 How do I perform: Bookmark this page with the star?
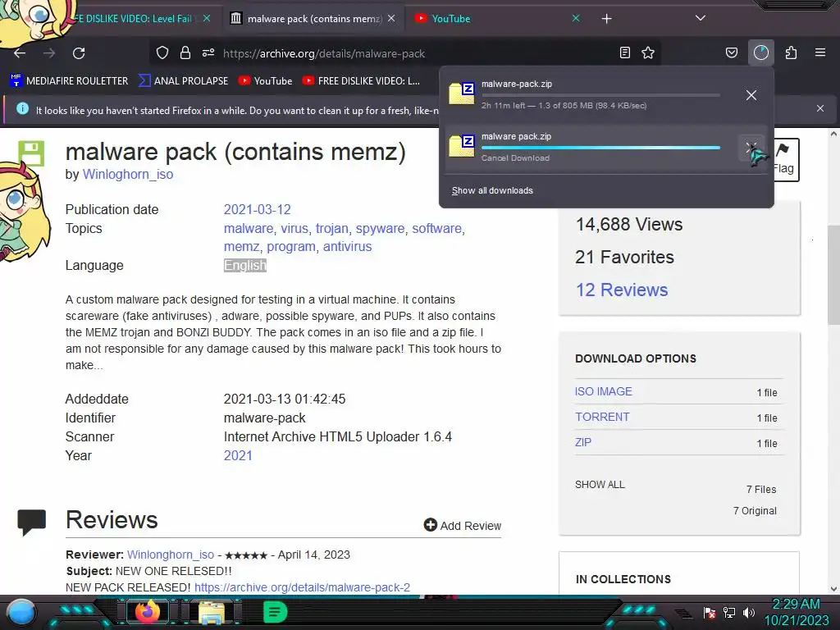(x=648, y=52)
